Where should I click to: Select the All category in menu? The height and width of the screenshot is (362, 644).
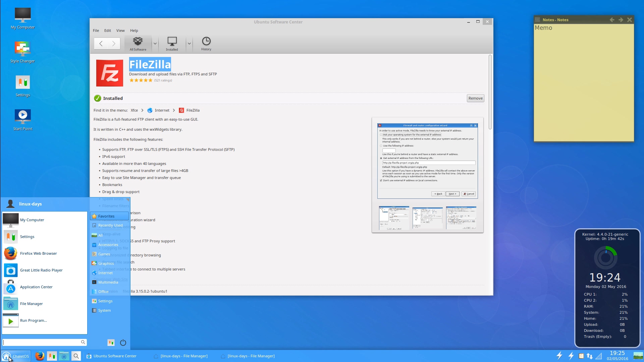tap(109, 235)
